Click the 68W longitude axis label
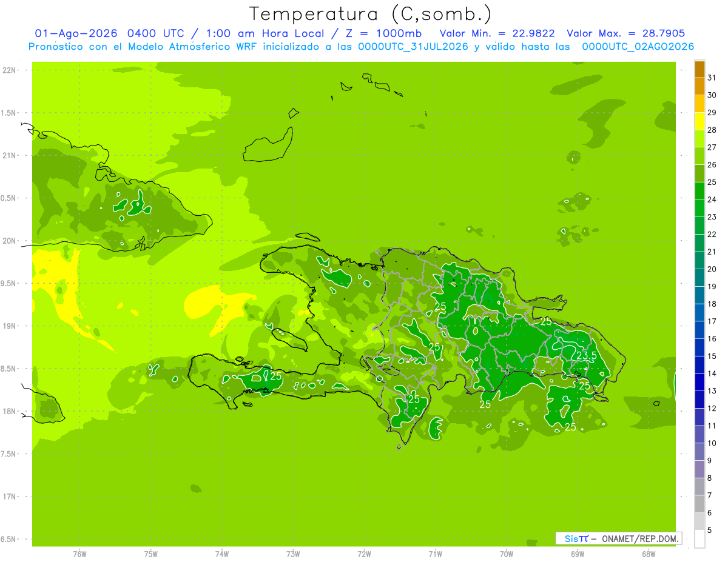 tap(649, 554)
